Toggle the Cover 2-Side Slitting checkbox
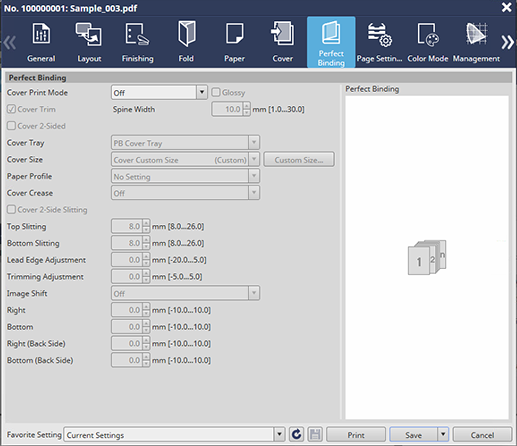The width and height of the screenshot is (517, 446). pyautogui.click(x=11, y=209)
